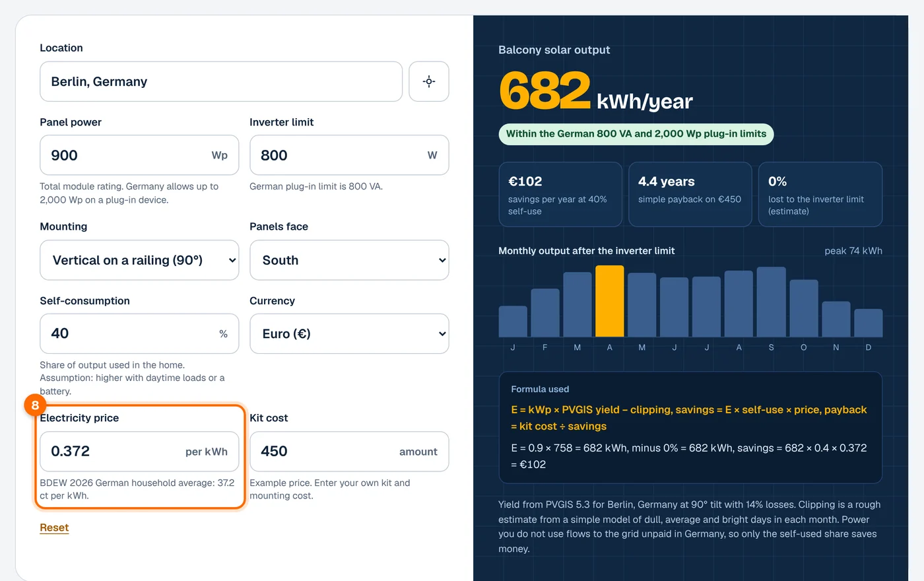
Task: Click the yellow formula line starting 'E = kWp'
Action: [689, 418]
